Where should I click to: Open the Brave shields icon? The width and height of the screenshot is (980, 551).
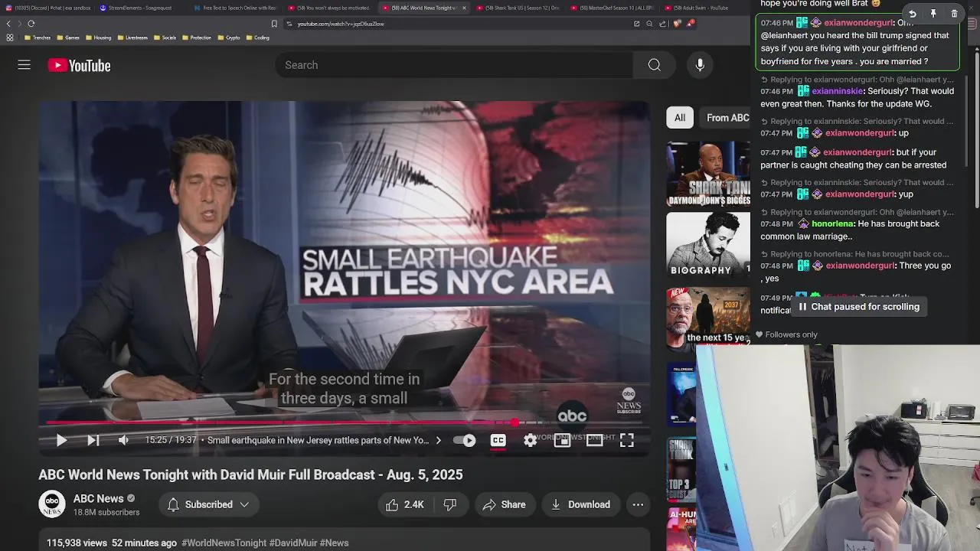677,24
